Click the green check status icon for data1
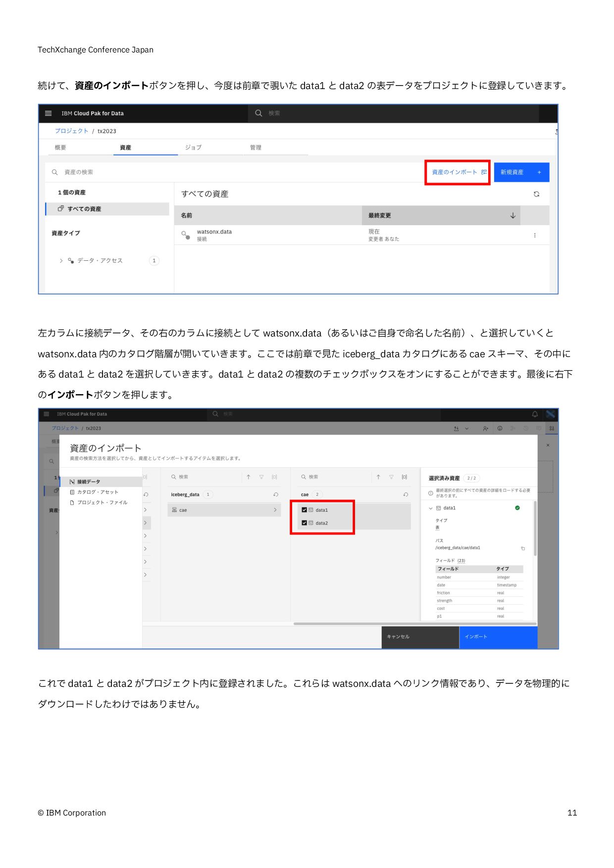Viewport: 614px width, 868px height. (517, 508)
